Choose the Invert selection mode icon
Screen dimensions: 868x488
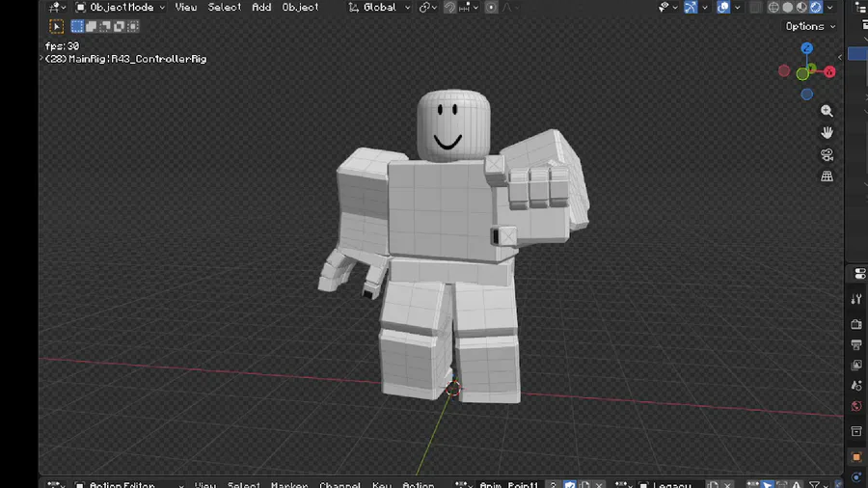pyautogui.click(x=119, y=27)
